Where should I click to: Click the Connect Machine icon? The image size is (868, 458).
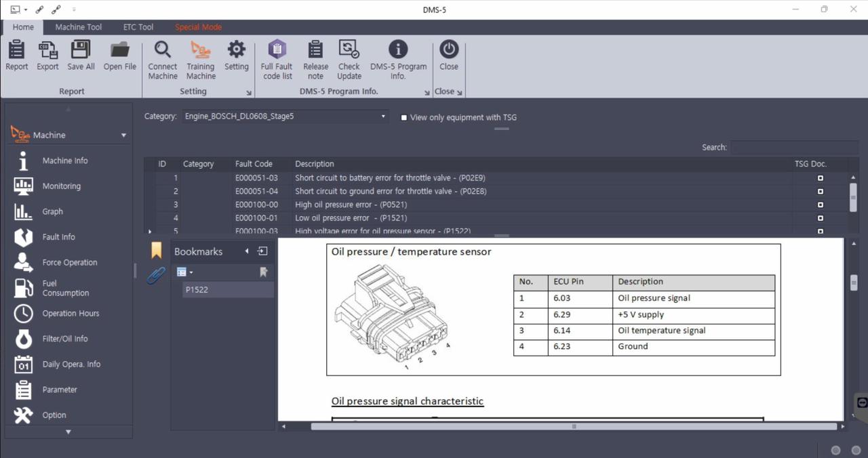[x=163, y=59]
